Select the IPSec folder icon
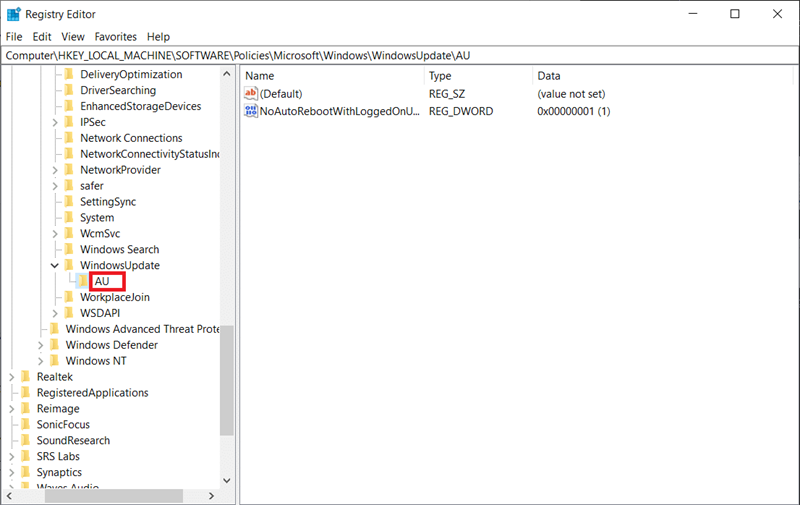Screen dimensions: 801x506 click(x=69, y=122)
